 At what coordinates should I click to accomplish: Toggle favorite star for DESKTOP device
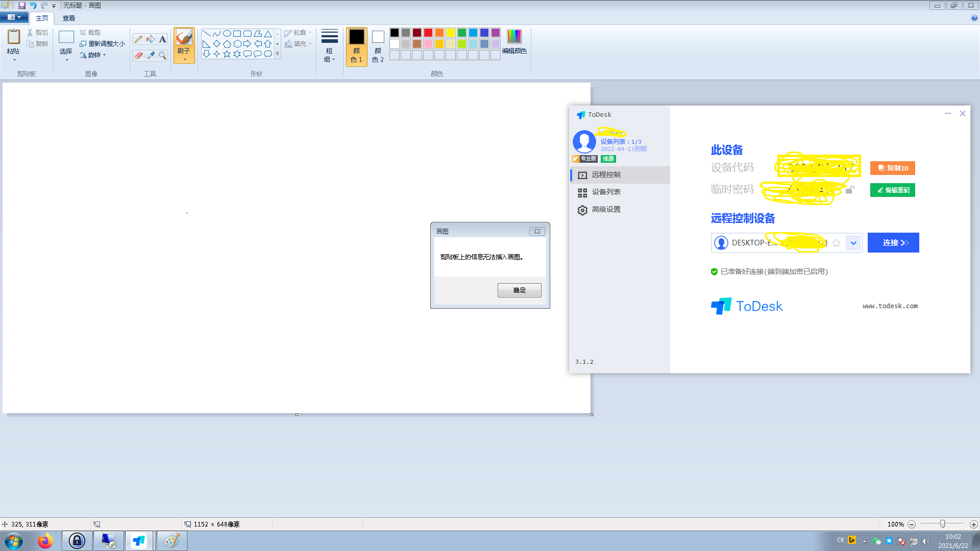point(836,243)
